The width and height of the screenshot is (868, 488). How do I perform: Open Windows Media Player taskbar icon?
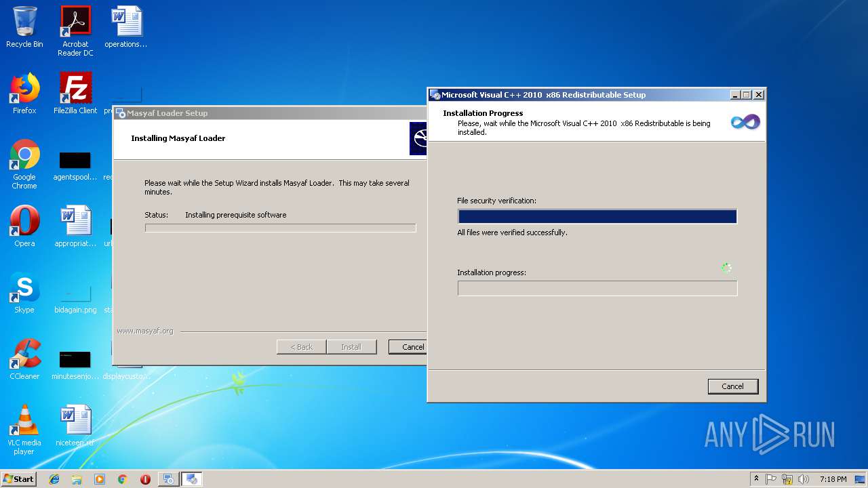[100, 479]
